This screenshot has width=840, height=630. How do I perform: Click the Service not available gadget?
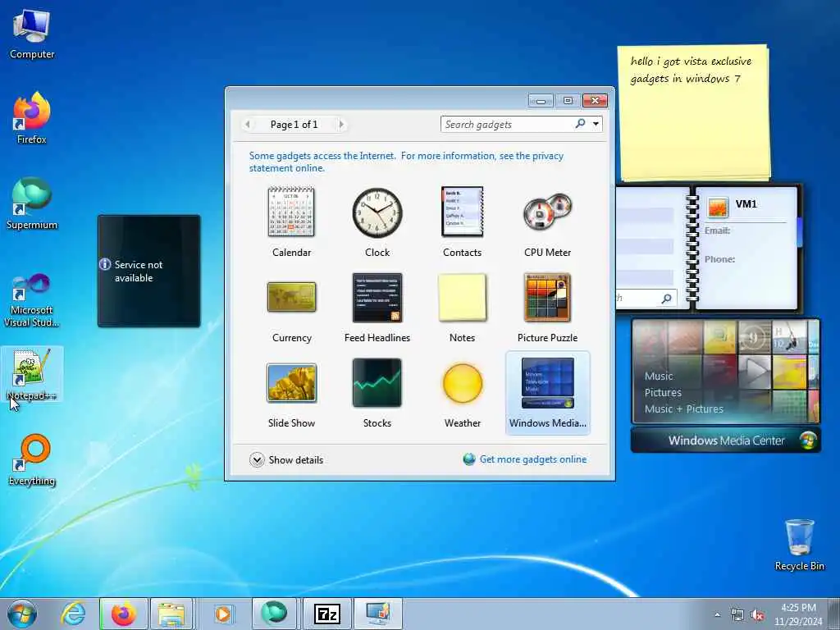click(x=149, y=271)
